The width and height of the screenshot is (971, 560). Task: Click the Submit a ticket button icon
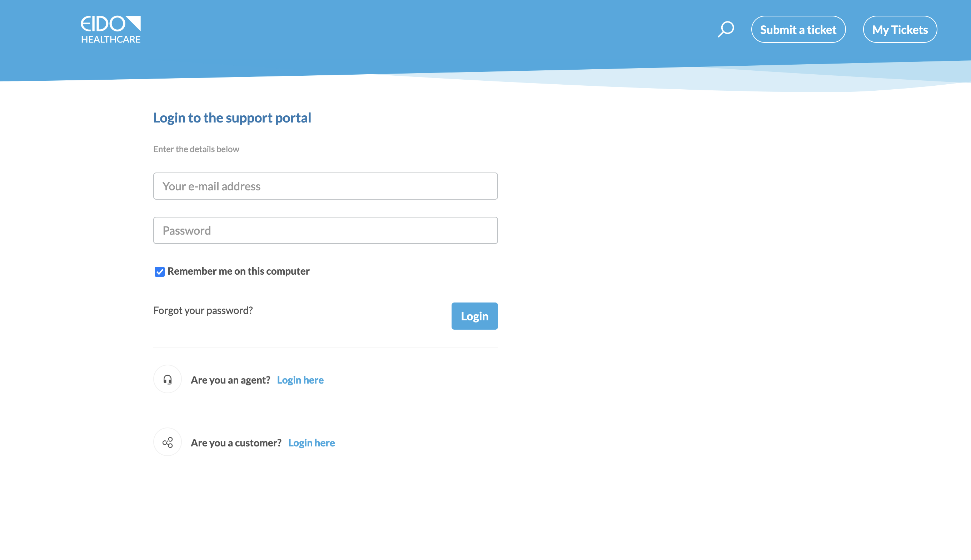(x=798, y=29)
